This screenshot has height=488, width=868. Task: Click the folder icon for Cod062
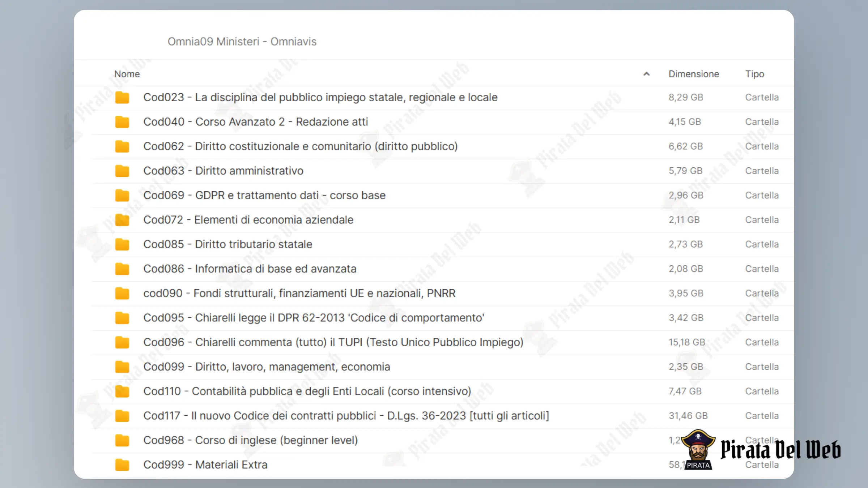pos(122,146)
